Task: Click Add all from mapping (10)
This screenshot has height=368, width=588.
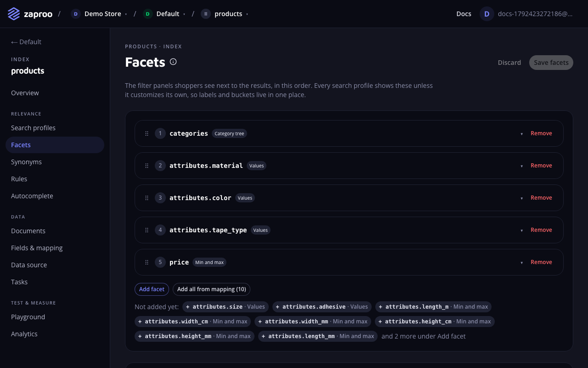Action: point(211,289)
